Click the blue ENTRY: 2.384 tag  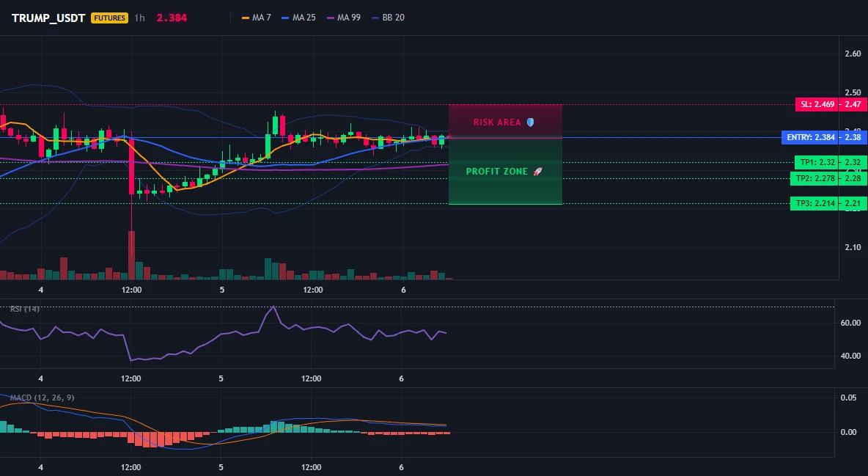pyautogui.click(x=809, y=137)
